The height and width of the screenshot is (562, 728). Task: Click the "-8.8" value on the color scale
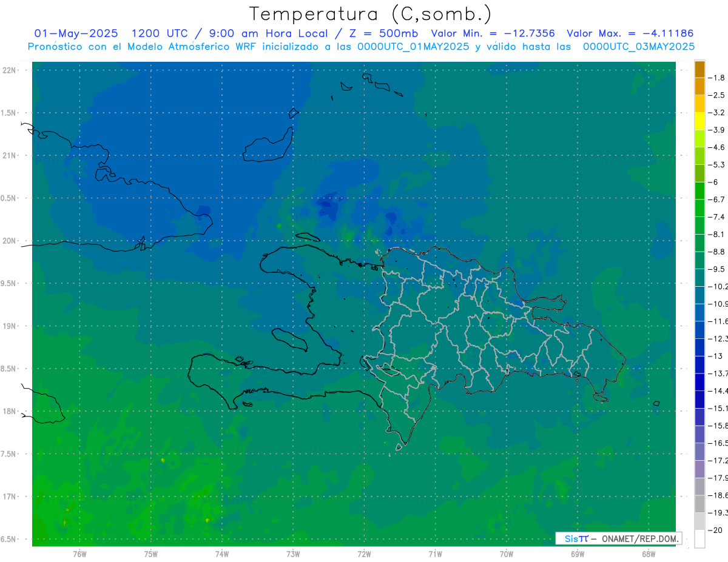718,252
